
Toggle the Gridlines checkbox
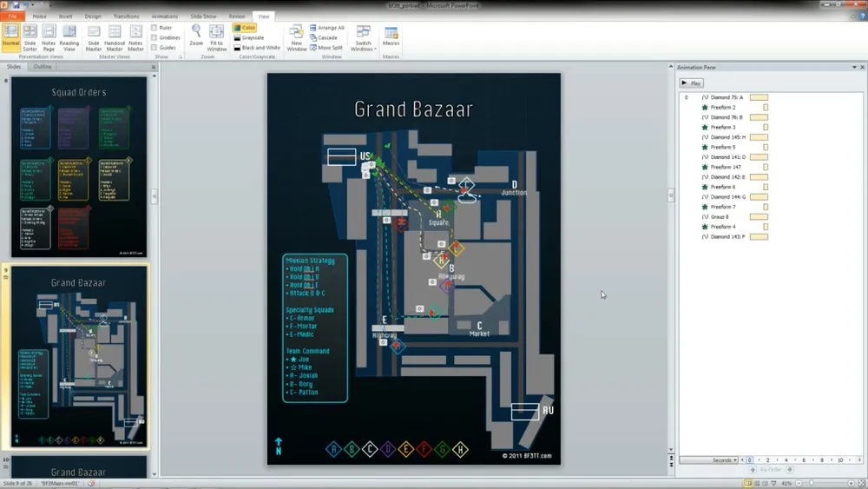pyautogui.click(x=155, y=37)
